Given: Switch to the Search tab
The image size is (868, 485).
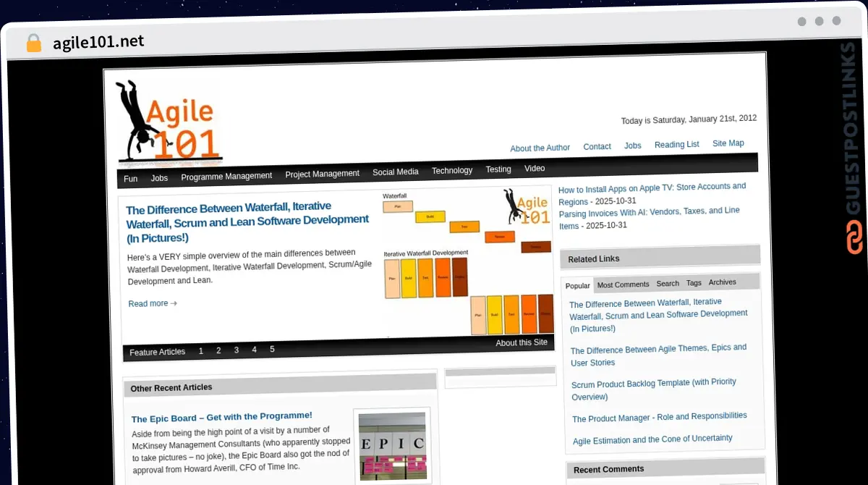Looking at the screenshot, I should tap(668, 284).
